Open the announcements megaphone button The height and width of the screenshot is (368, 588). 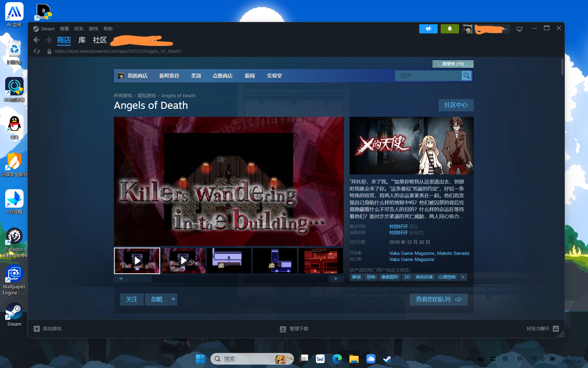[428, 29]
